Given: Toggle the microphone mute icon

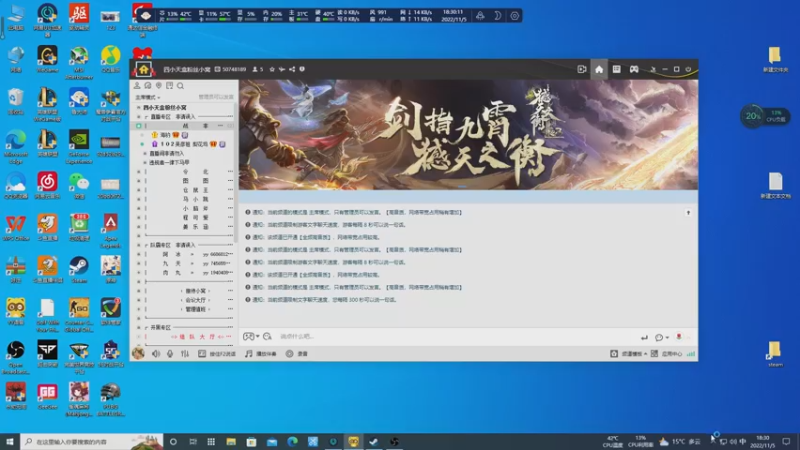Looking at the screenshot, I should coord(170,354).
